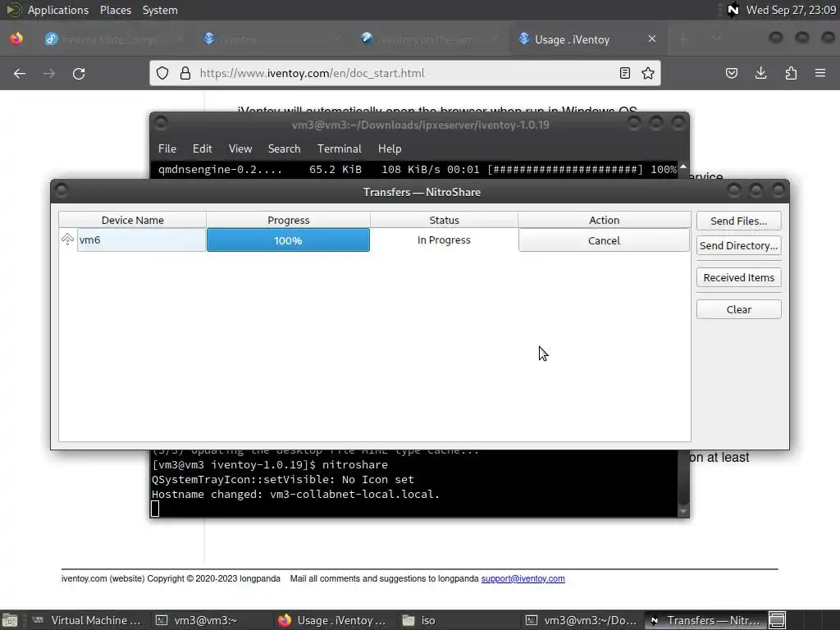This screenshot has width=840, height=630.
Task: Open the Applications menu
Action: coord(58,10)
